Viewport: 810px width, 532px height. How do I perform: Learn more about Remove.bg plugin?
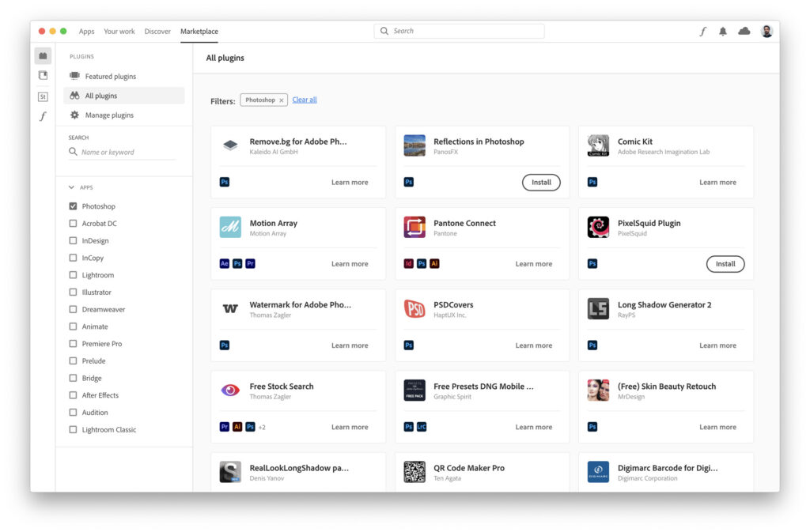pyautogui.click(x=350, y=182)
